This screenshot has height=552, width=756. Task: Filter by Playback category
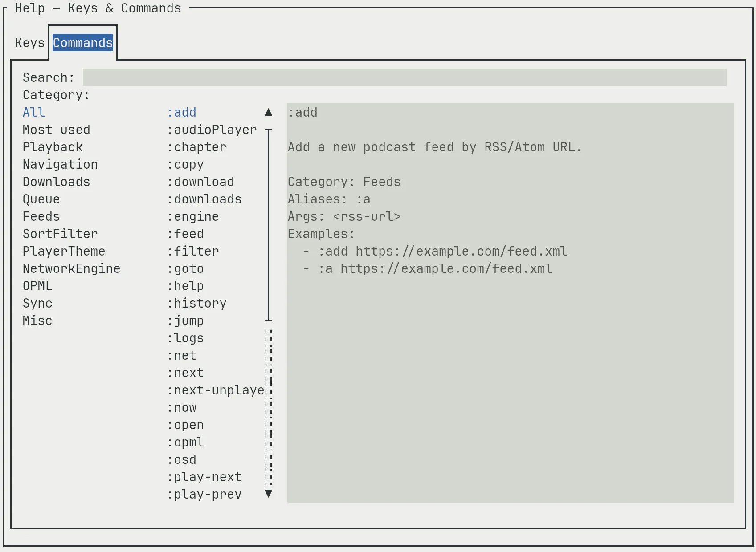point(53,147)
